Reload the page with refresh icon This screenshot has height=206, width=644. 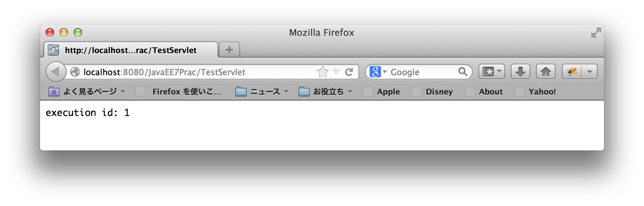click(x=349, y=72)
